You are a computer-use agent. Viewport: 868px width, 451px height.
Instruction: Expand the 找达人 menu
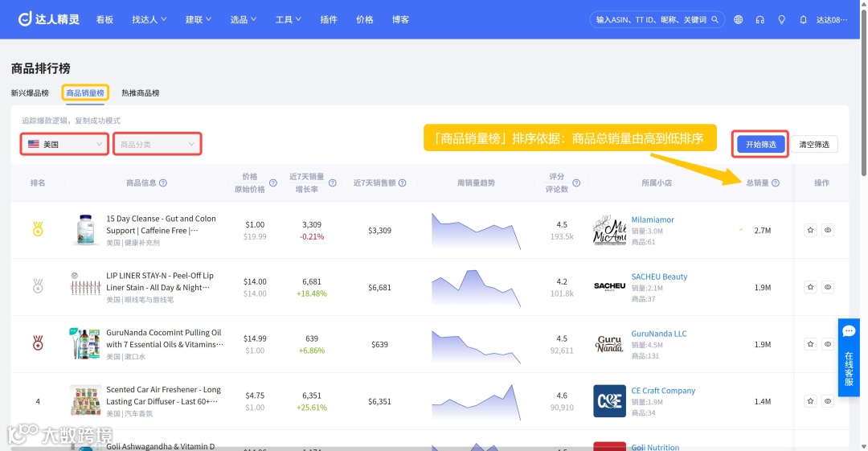[x=149, y=19]
